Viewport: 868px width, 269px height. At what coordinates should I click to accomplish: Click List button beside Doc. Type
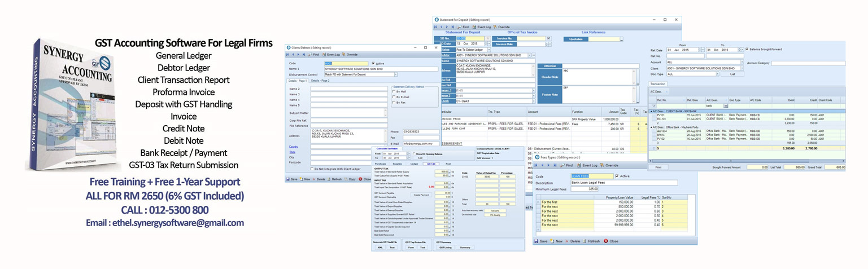tap(732, 74)
